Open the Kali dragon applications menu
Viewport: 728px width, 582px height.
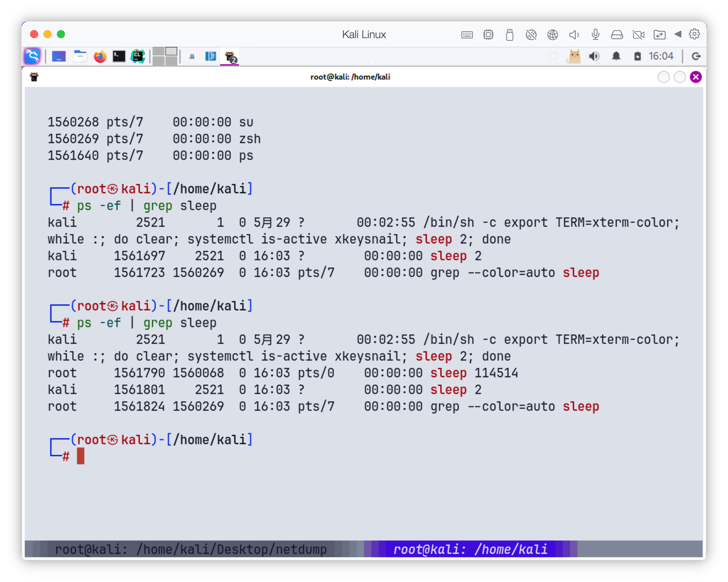32,56
